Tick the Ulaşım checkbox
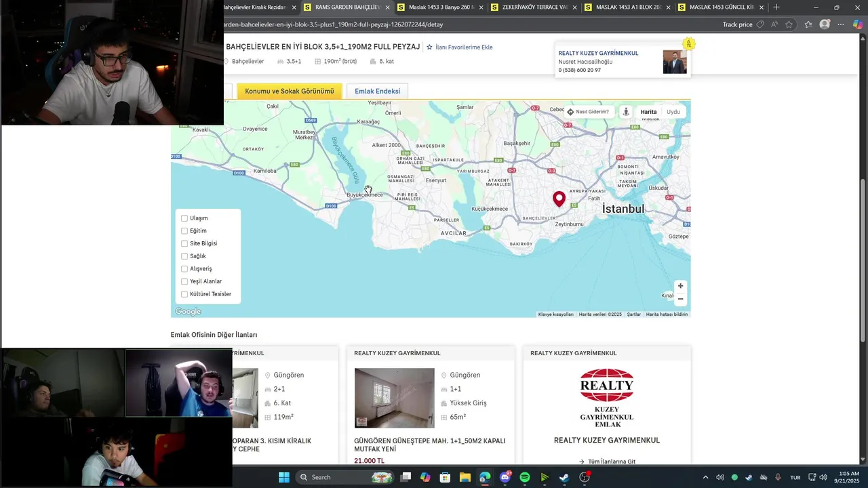 184,218
